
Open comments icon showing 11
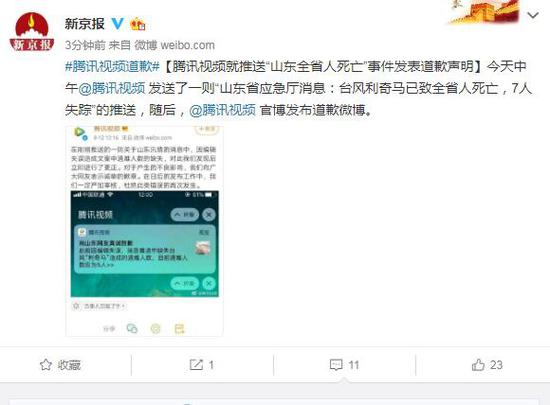(336, 365)
